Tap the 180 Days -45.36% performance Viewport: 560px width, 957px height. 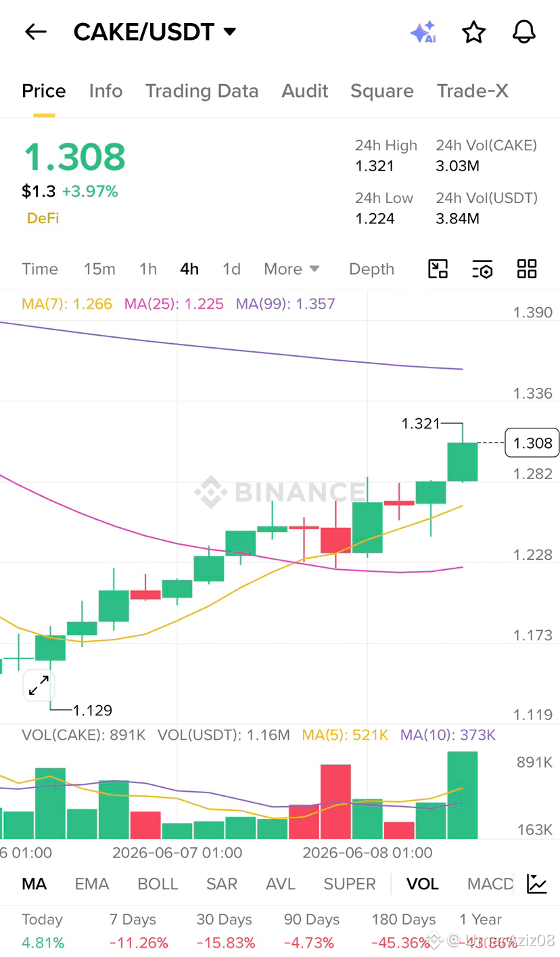[403, 931]
